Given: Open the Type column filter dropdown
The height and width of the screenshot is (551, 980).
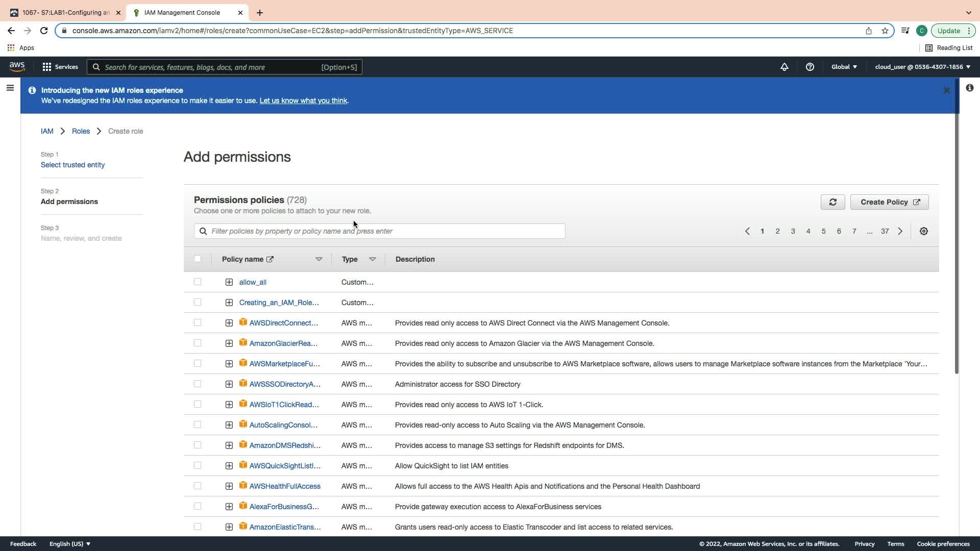Looking at the screenshot, I should (372, 259).
